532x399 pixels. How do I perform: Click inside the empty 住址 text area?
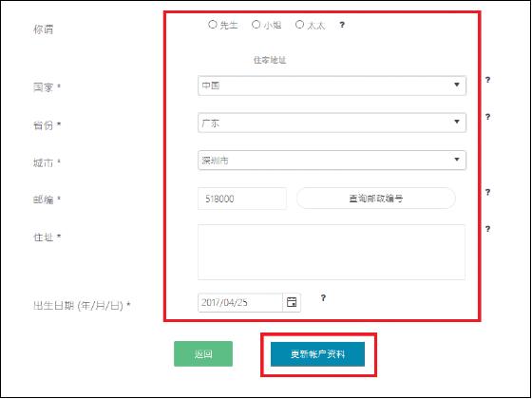point(332,252)
